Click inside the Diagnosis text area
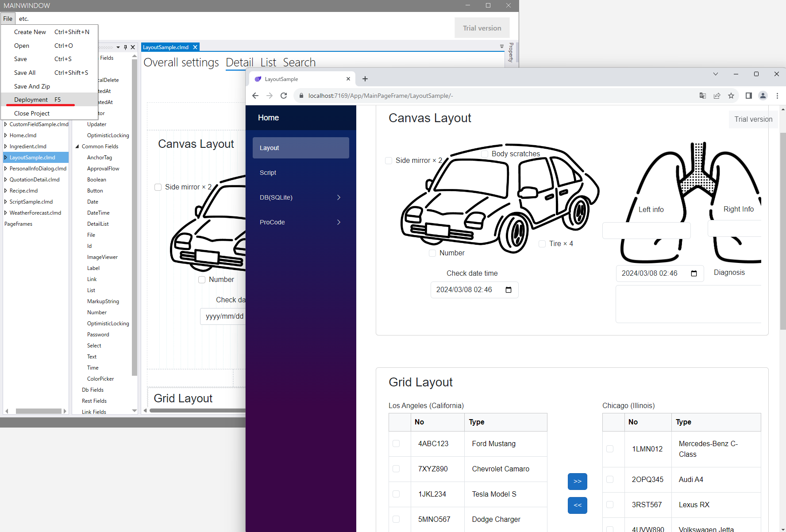This screenshot has width=786, height=532. pyautogui.click(x=688, y=304)
